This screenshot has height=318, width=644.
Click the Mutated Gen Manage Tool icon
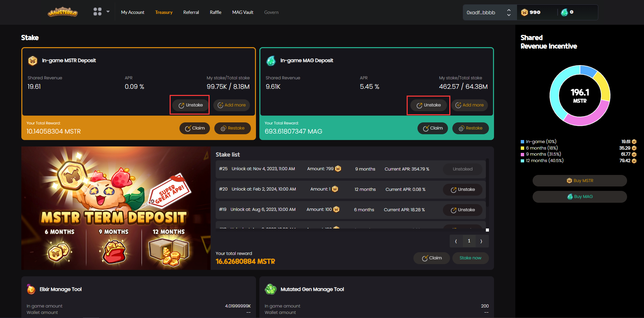pos(271,289)
